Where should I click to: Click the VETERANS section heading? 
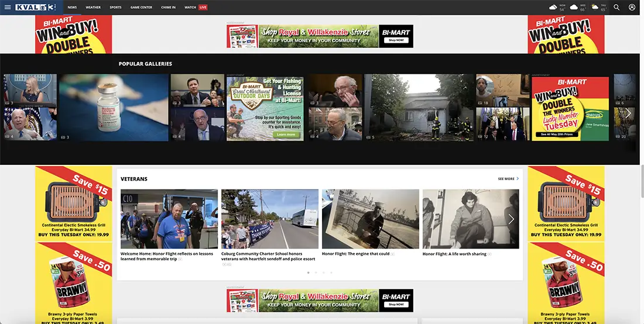pos(134,179)
